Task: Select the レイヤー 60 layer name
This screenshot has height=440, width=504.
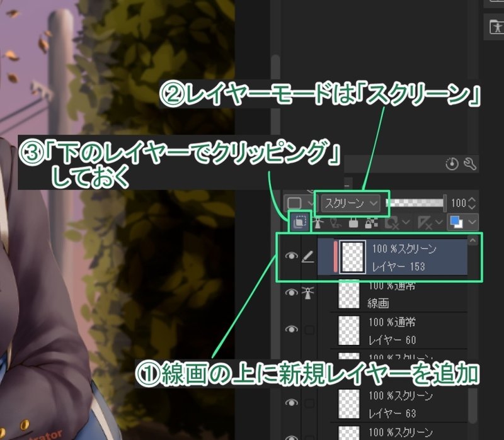Action: pyautogui.click(x=392, y=340)
